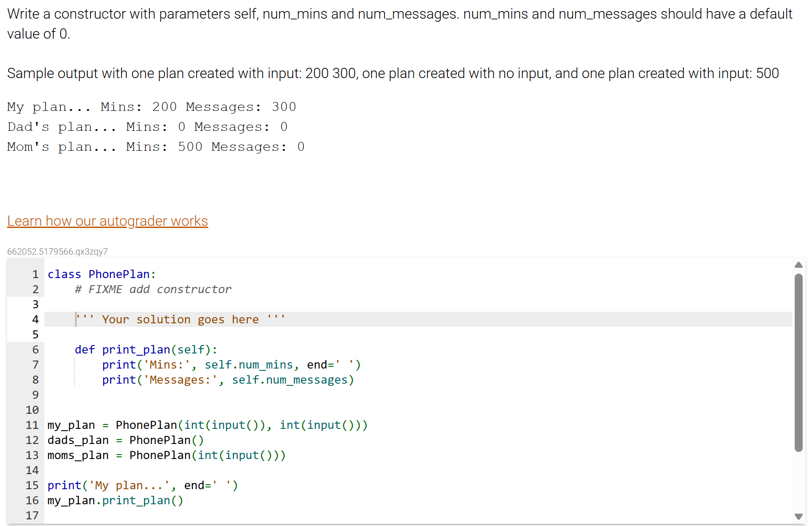Click the my_plan.print_plan() call
Viewport: 812px width, 526px height.
pos(115,500)
